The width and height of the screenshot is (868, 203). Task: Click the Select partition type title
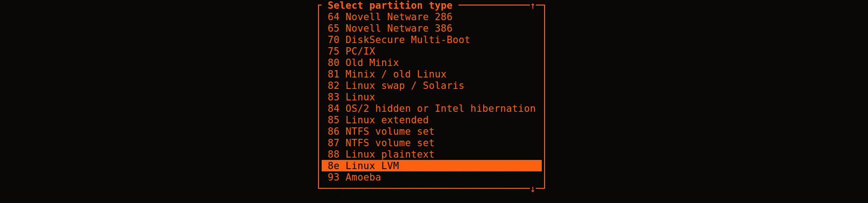pos(390,5)
